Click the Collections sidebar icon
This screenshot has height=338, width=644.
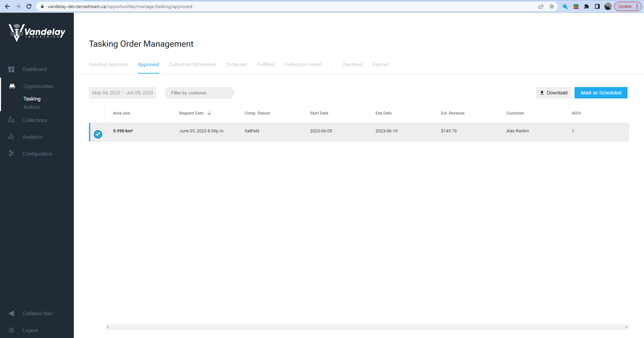click(11, 120)
